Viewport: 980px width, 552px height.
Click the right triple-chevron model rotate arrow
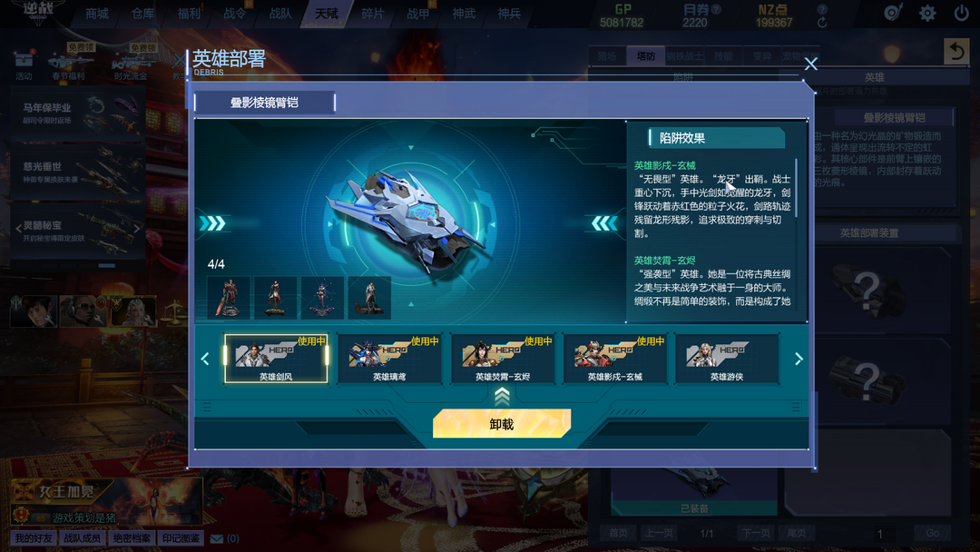(x=604, y=223)
